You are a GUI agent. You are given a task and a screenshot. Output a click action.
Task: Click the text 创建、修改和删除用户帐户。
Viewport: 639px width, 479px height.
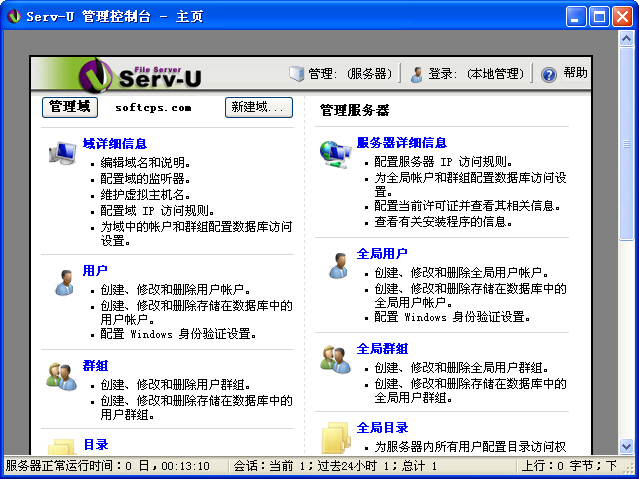[175, 289]
